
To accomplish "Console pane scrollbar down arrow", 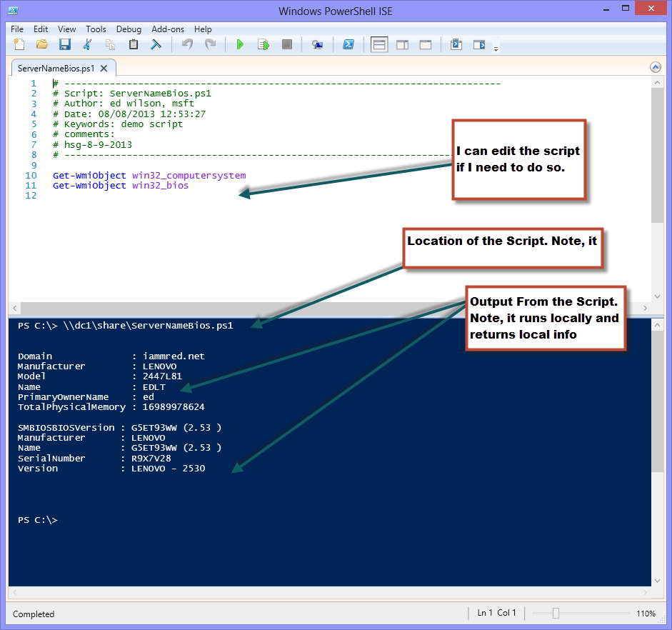I will click(x=657, y=581).
